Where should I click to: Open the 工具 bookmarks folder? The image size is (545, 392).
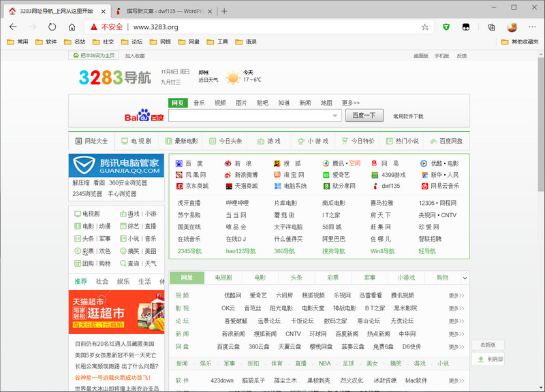(217, 42)
